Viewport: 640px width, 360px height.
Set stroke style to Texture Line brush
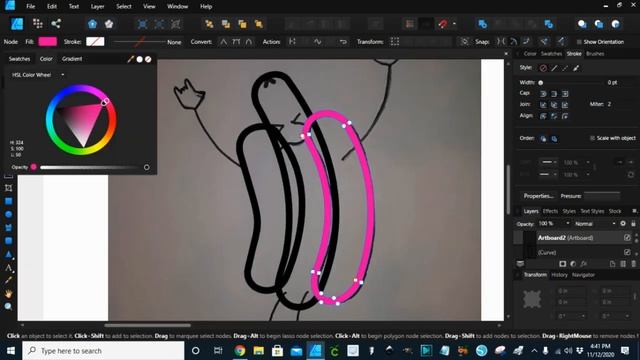click(576, 68)
